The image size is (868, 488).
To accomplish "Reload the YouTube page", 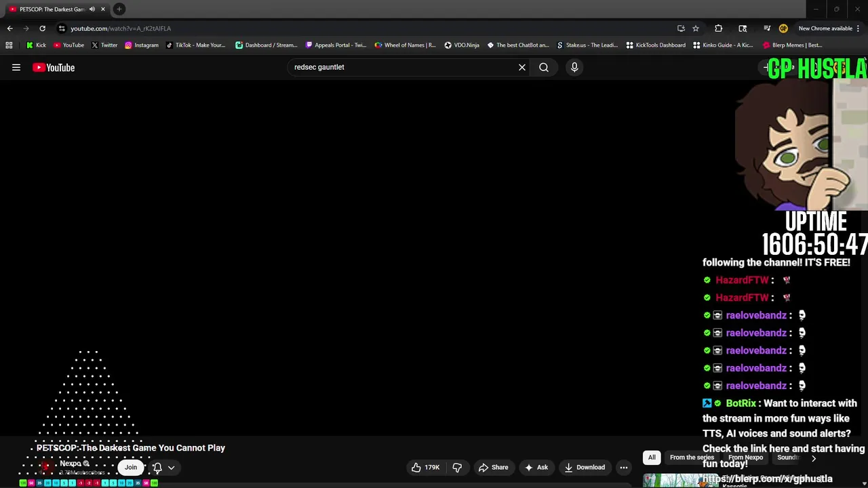I will click(42, 28).
